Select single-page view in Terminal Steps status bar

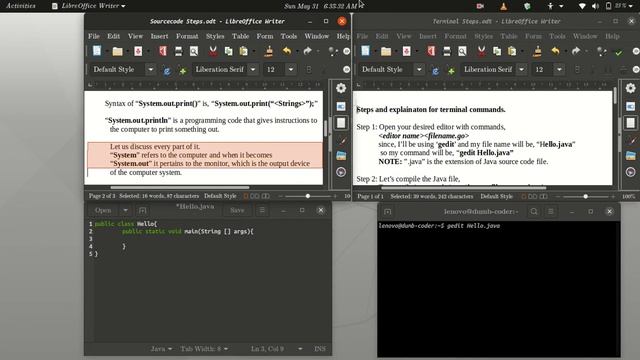[x=523, y=196]
